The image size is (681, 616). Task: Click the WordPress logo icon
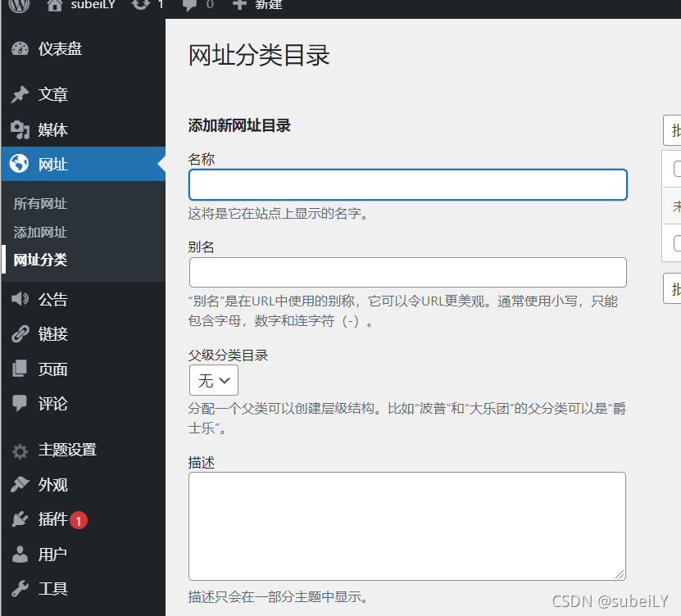click(x=19, y=5)
